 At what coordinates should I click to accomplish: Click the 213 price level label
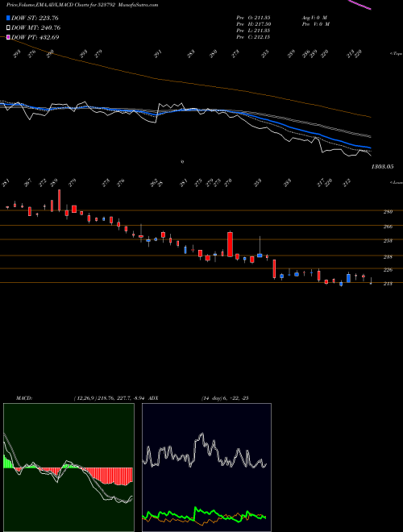coord(388,284)
